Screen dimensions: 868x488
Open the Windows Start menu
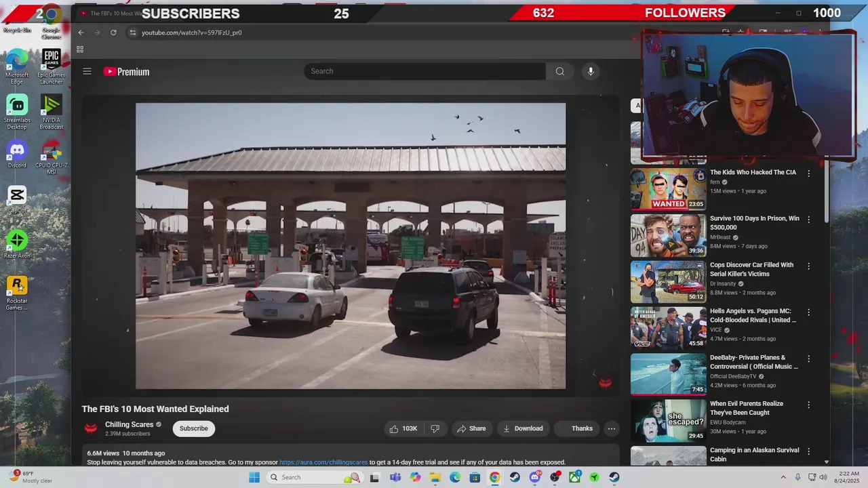[254, 477]
